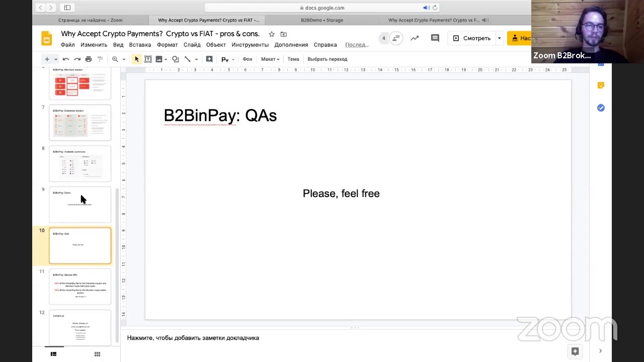This screenshot has height=362, width=644.
Task: Open the Инструменты menu
Action: tap(250, 45)
